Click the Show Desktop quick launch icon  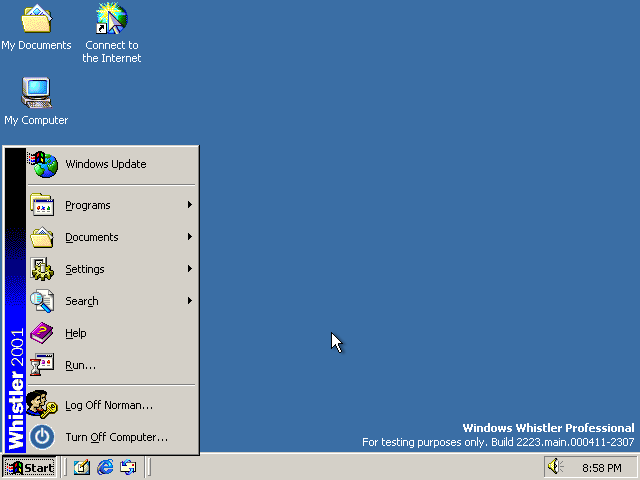click(82, 467)
